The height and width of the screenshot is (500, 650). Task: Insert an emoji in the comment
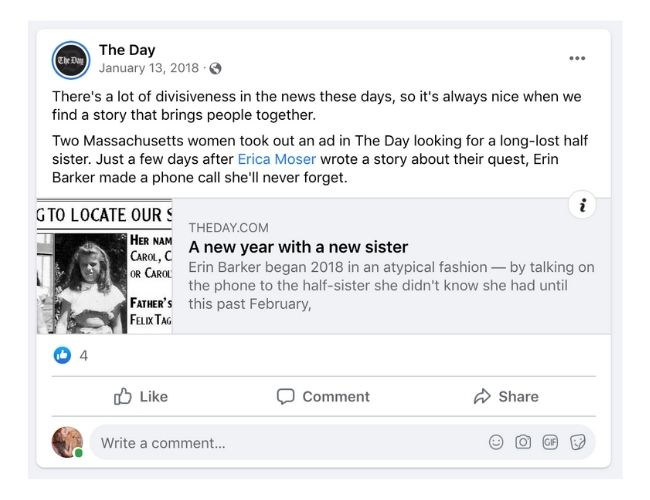tap(496, 442)
